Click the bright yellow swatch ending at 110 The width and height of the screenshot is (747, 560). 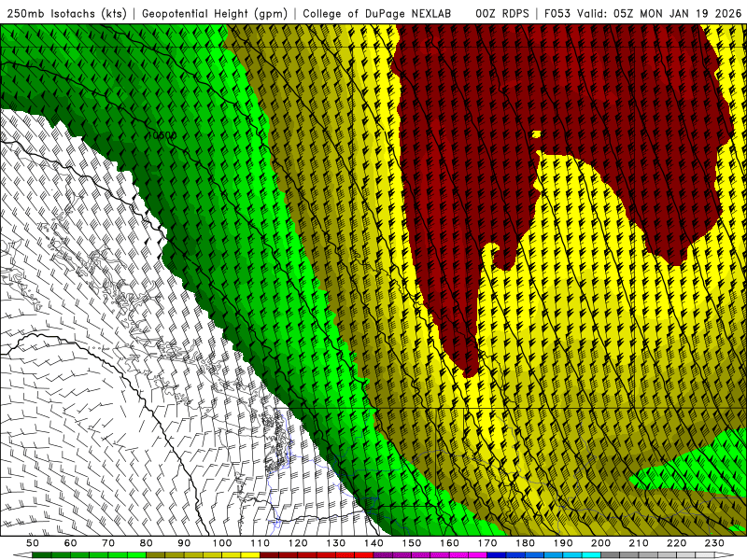[250, 555]
